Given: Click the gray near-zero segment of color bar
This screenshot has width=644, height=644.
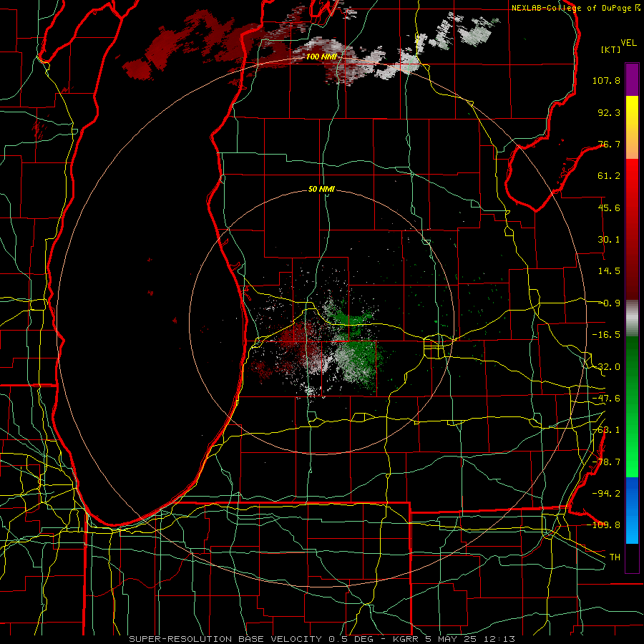Looking at the screenshot, I should click(632, 318).
